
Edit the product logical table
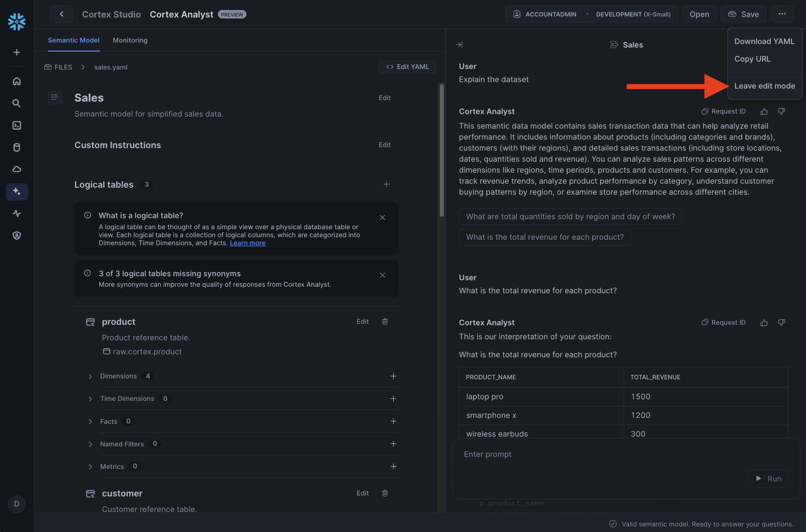[x=363, y=321]
